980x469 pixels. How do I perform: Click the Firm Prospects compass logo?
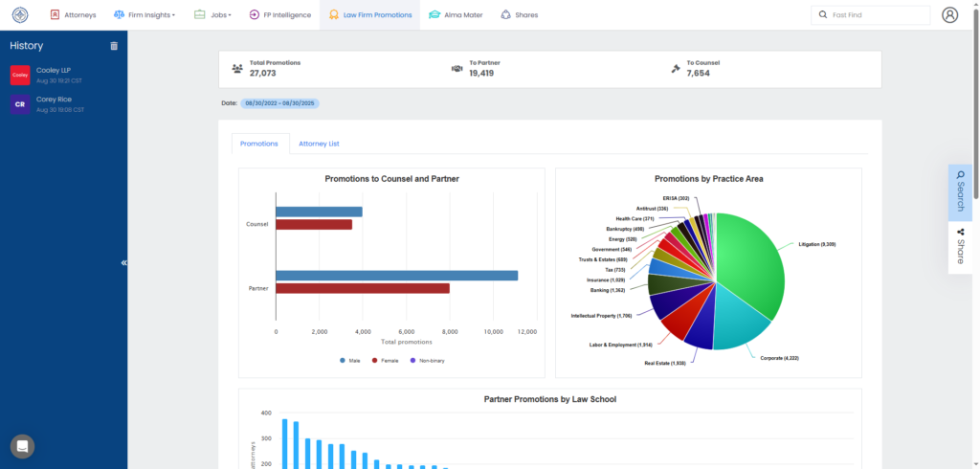point(20,15)
